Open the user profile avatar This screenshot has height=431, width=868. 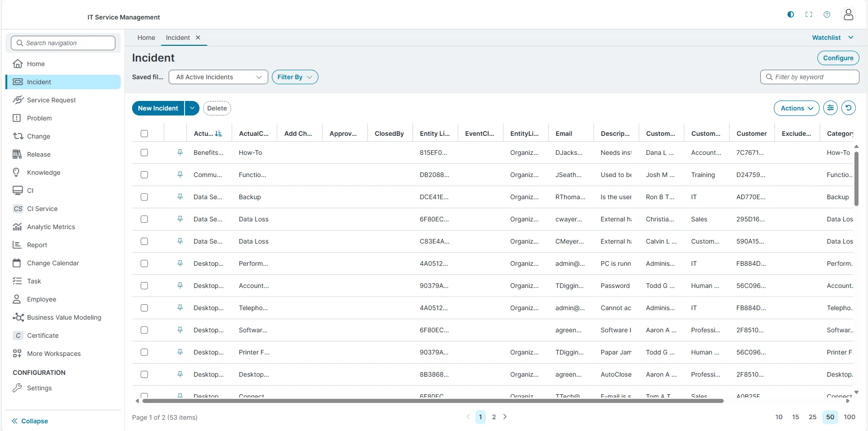click(849, 14)
